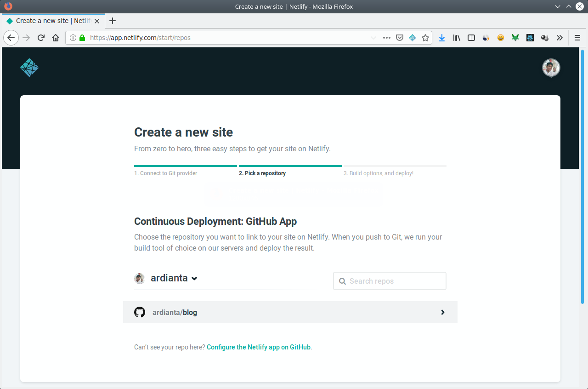
Task: Open the Netlify home logo
Action: 29,67
